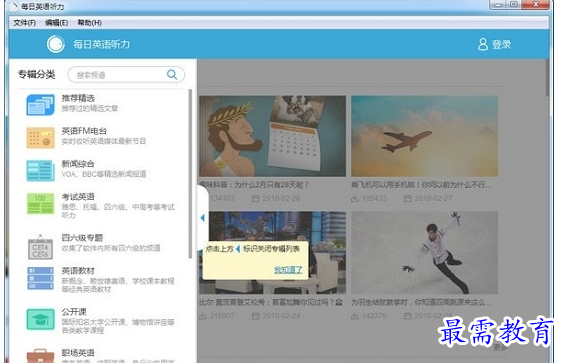Click the download icon beside 105433

click(355, 198)
